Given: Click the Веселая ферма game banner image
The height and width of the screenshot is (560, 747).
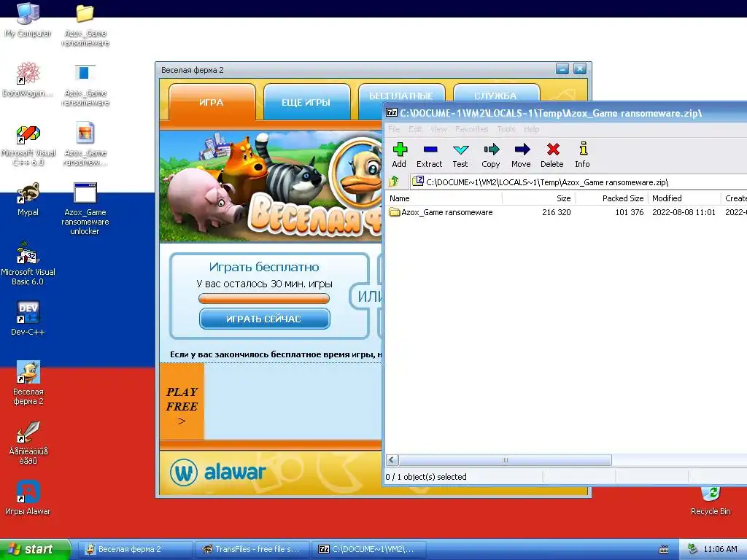Looking at the screenshot, I should coord(271,187).
